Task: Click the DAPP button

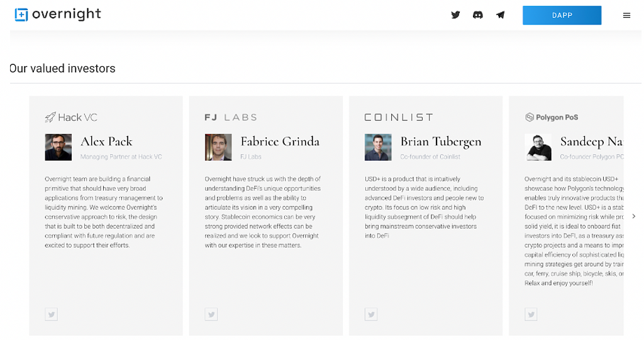Action: [x=562, y=15]
